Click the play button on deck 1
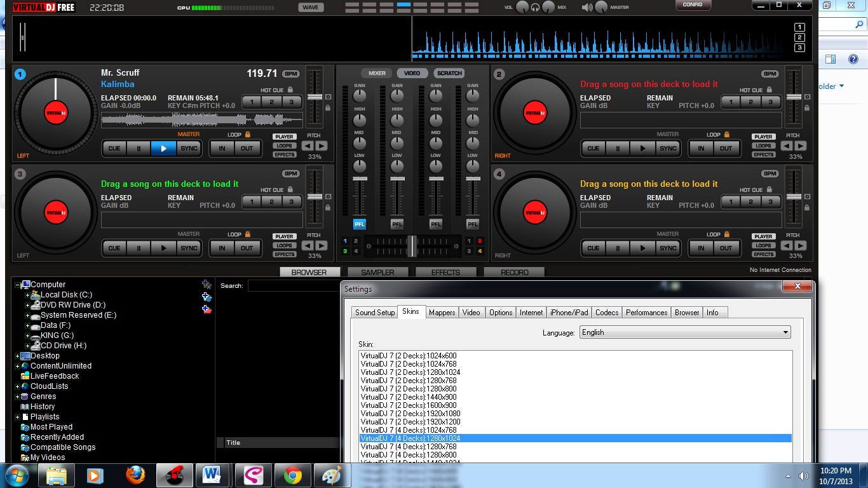The height and width of the screenshot is (488, 868). [x=163, y=149]
